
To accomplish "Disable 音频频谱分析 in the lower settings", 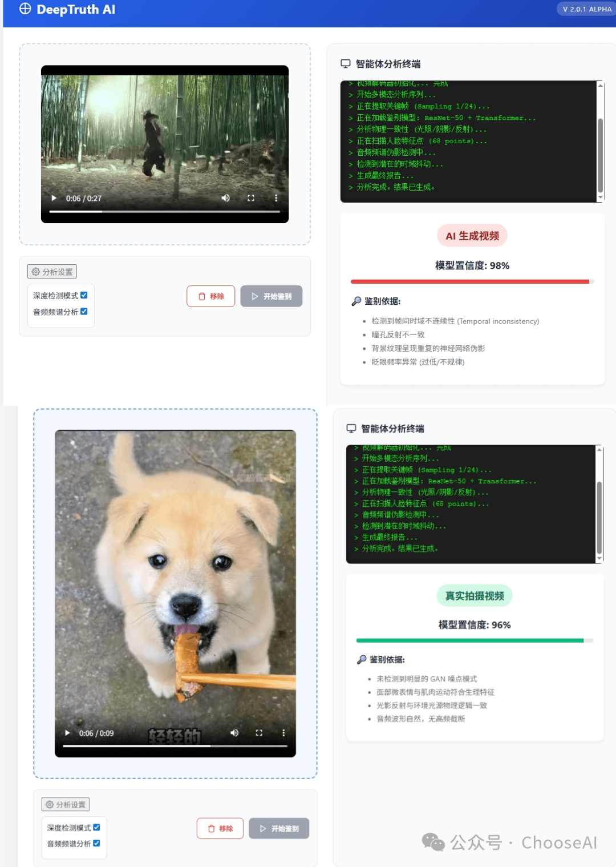I will click(96, 843).
